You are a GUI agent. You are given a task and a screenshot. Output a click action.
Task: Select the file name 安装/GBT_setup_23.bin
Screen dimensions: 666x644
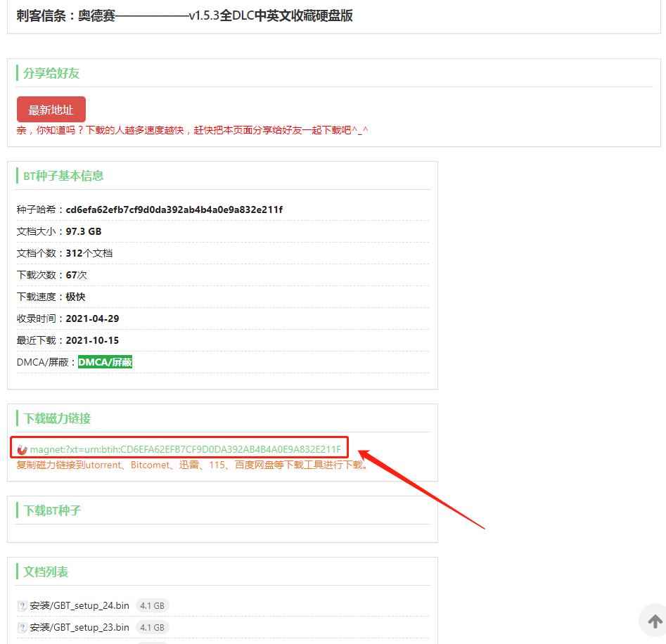click(x=79, y=627)
